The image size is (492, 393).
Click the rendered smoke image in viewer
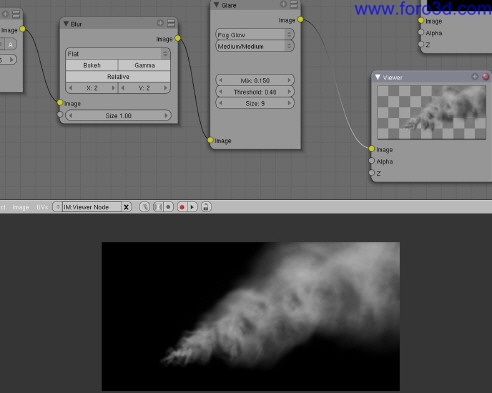[x=251, y=316]
